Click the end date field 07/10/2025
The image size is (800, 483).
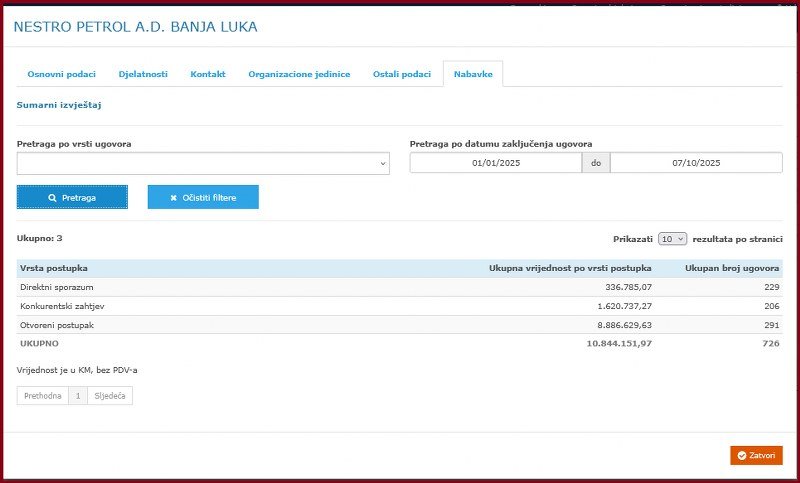click(696, 163)
